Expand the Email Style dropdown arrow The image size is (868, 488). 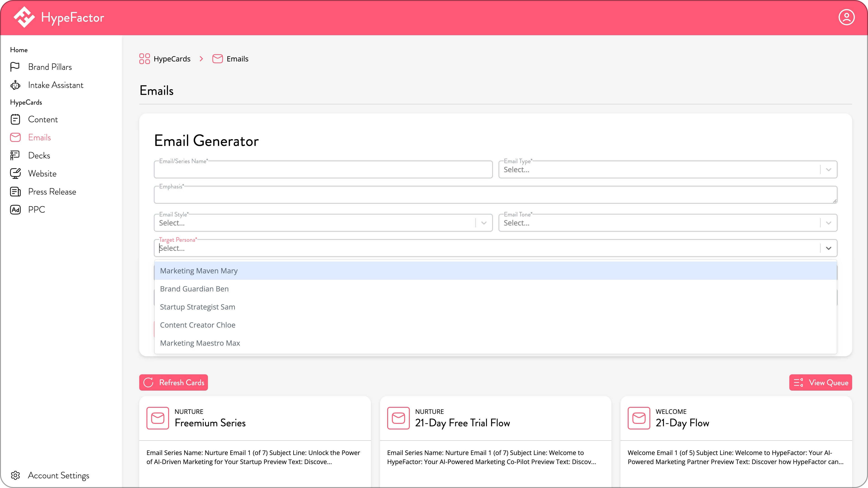point(484,223)
